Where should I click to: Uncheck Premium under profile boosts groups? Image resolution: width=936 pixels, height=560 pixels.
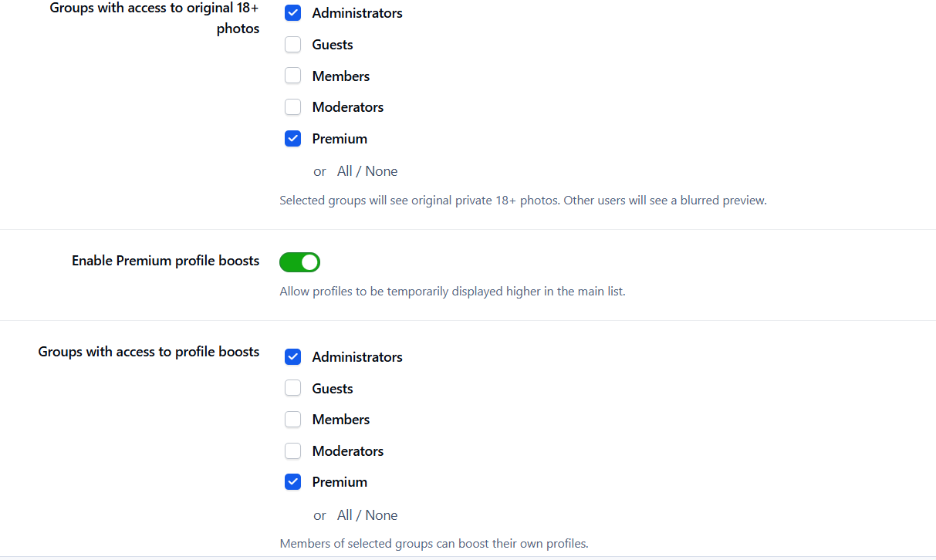pyautogui.click(x=293, y=482)
